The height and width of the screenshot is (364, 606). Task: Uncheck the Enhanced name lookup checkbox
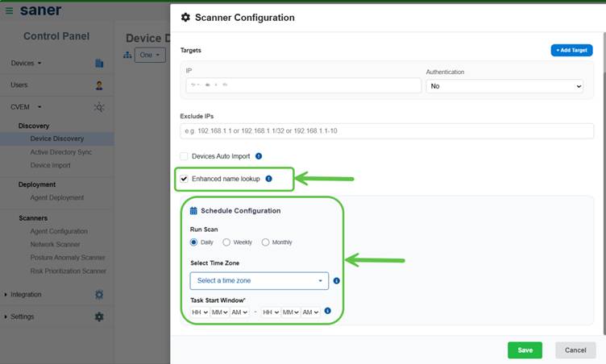click(x=185, y=179)
